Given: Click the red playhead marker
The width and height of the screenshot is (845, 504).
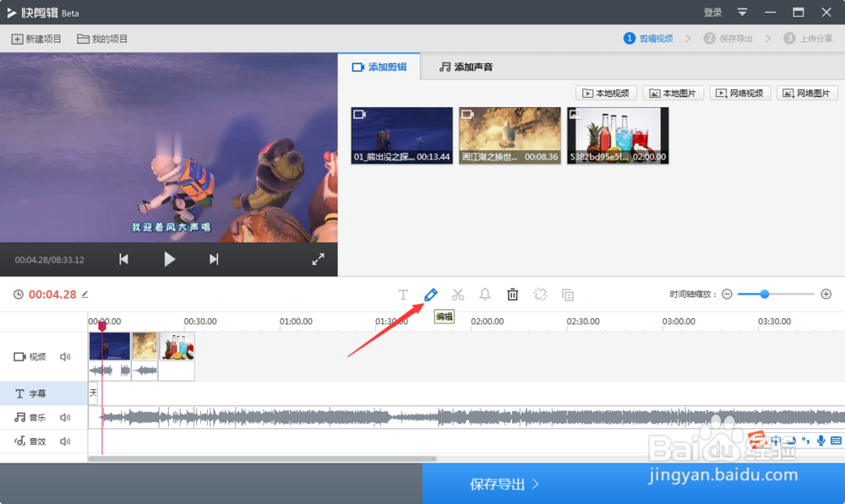Looking at the screenshot, I should [102, 326].
